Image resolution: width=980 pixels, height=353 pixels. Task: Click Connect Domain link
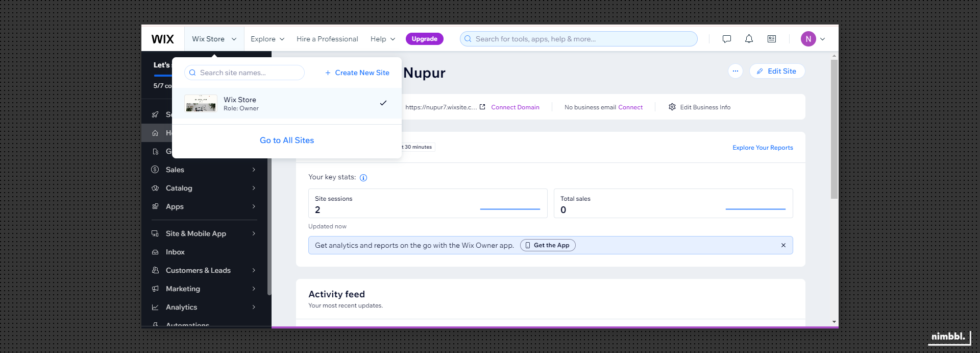pos(515,107)
